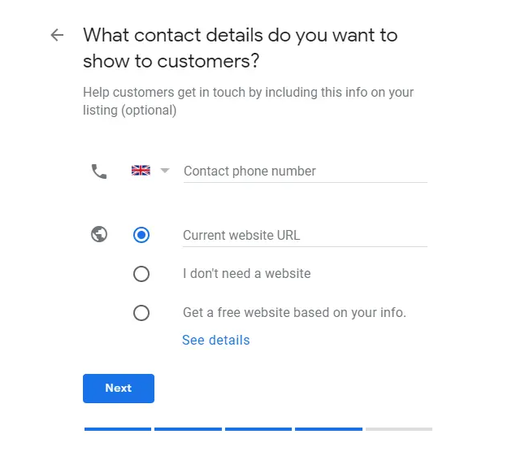Select the radio button for no website
512x469 pixels.
(141, 274)
